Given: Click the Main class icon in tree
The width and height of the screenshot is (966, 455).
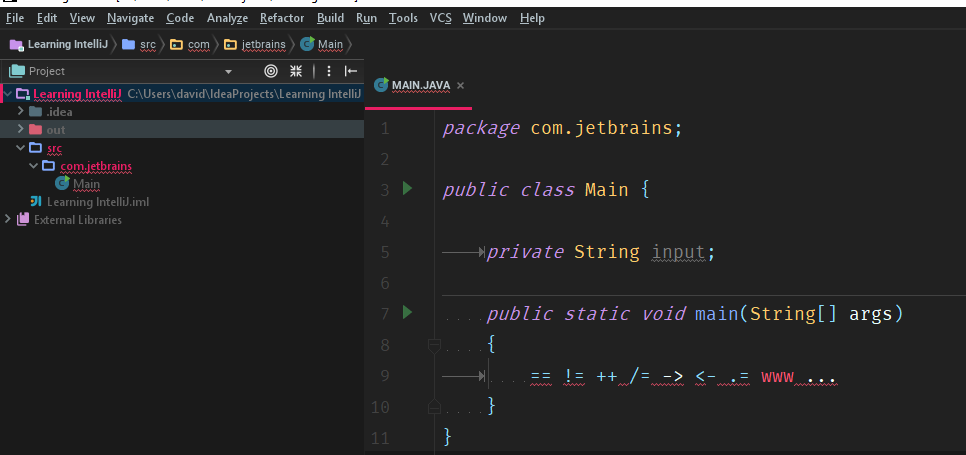Looking at the screenshot, I should [62, 183].
